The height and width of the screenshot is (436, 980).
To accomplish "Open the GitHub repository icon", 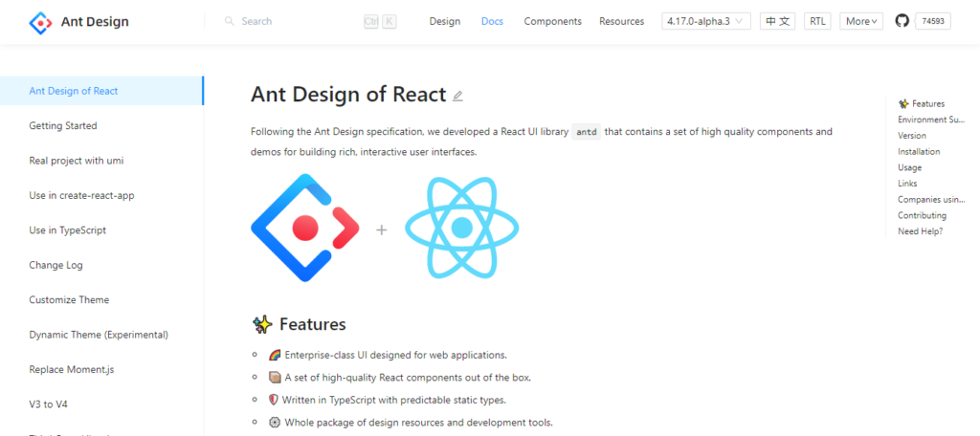I will pos(902,21).
